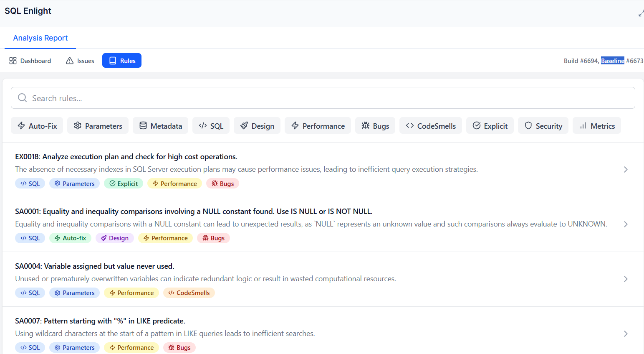
Task: Open rule SA0007 LIKE predicate title
Action: point(100,321)
